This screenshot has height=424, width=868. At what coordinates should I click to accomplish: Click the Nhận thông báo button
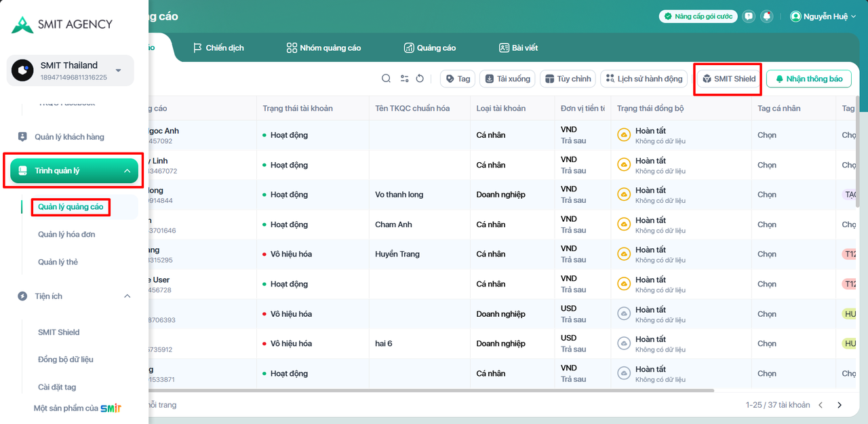(x=808, y=79)
